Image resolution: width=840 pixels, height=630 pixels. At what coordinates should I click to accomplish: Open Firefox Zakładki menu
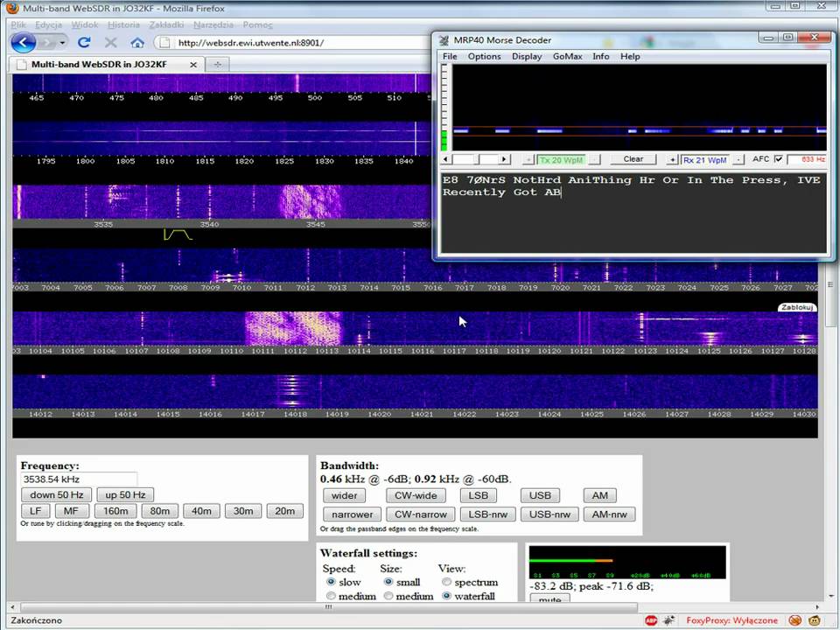tap(166, 24)
